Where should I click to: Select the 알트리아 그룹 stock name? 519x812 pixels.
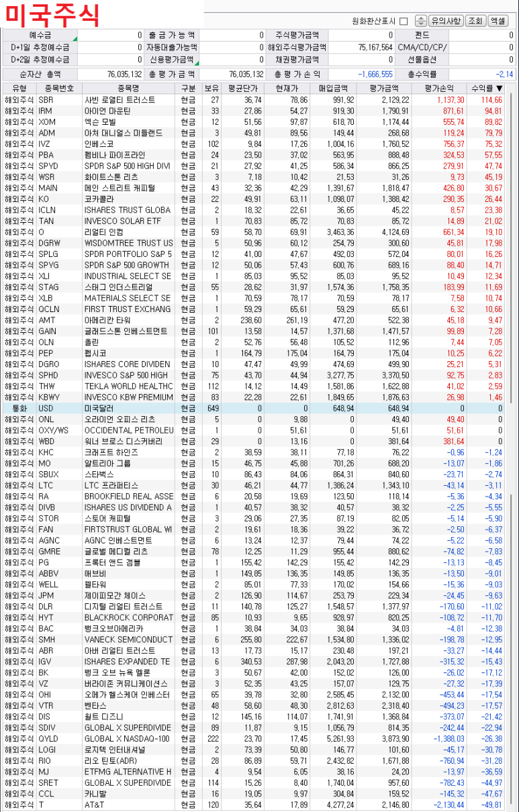pos(107,463)
